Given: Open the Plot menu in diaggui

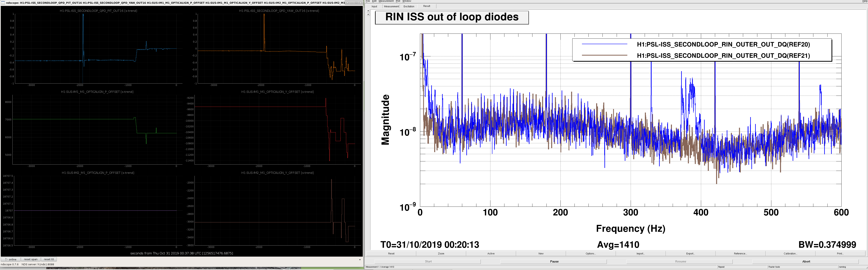Looking at the screenshot, I should (398, 1).
